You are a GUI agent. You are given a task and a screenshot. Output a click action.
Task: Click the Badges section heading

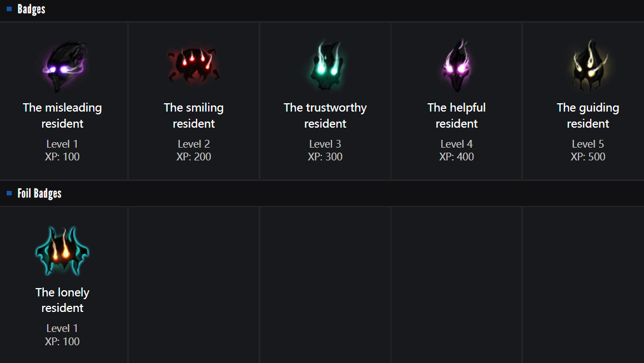pos(31,9)
